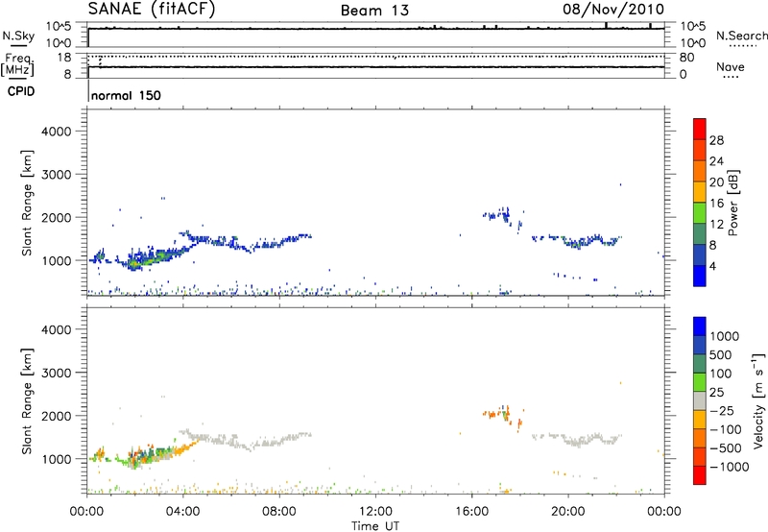Select the '12' tick on Power colorbar
This screenshot has height=532, width=768.
716,225
